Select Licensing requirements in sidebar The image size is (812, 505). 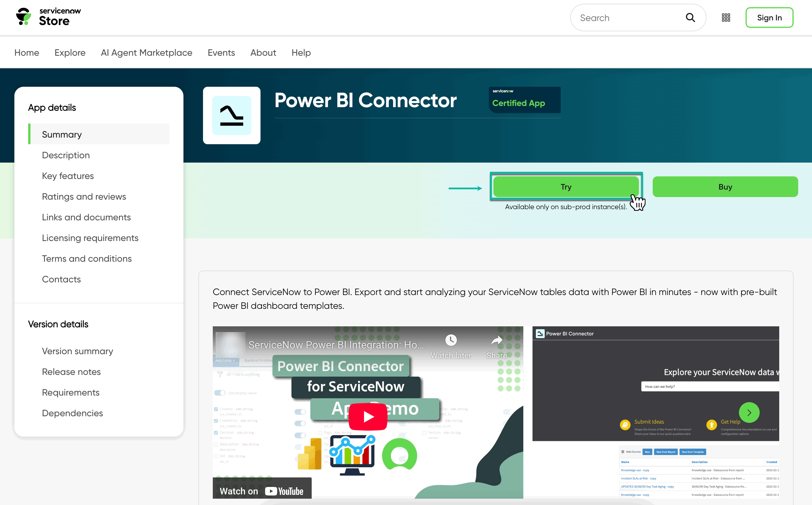pos(90,238)
